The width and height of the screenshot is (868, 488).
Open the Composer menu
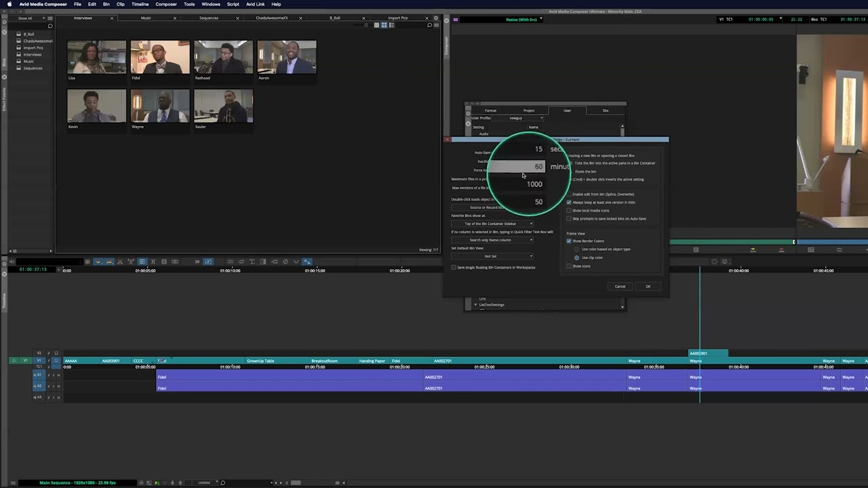click(x=166, y=4)
